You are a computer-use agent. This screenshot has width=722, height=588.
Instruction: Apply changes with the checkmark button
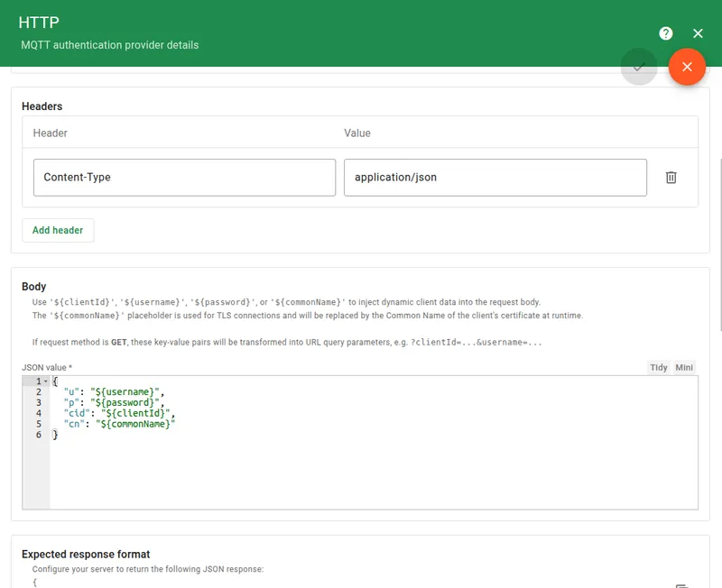pyautogui.click(x=639, y=67)
